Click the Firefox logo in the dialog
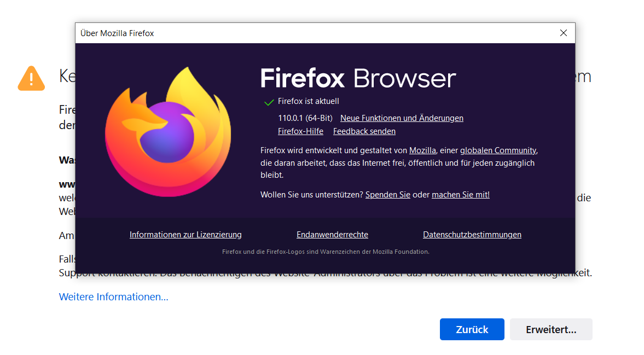The image size is (644, 355). click(x=168, y=132)
